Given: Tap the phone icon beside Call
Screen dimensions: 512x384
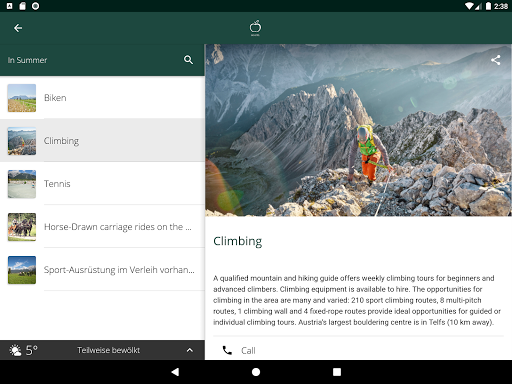Looking at the screenshot, I should [227, 350].
